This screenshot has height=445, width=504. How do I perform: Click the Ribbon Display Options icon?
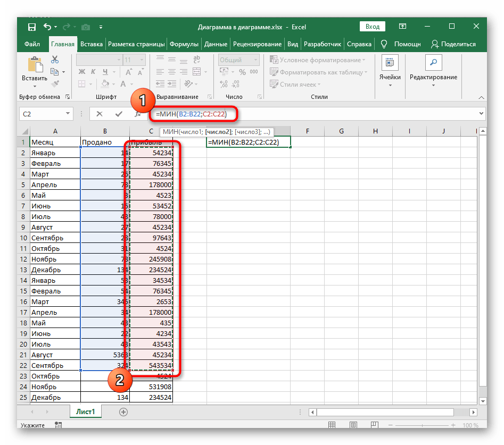[x=402, y=27]
